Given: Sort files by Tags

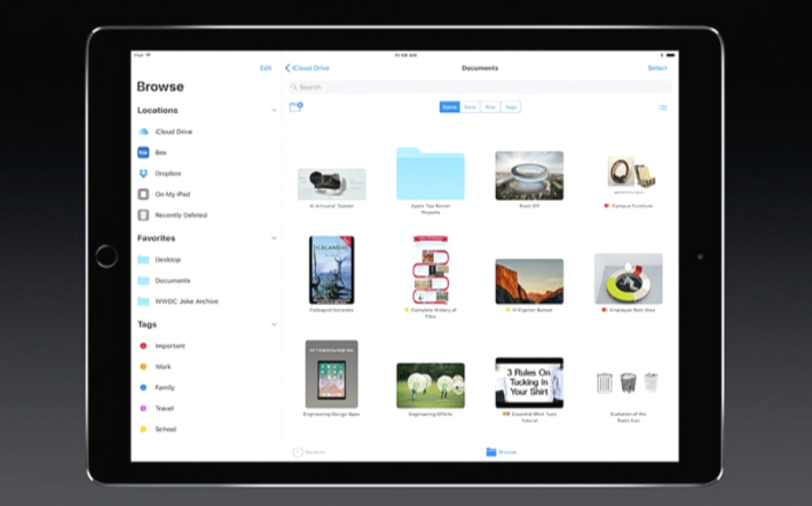Looking at the screenshot, I should (x=511, y=107).
